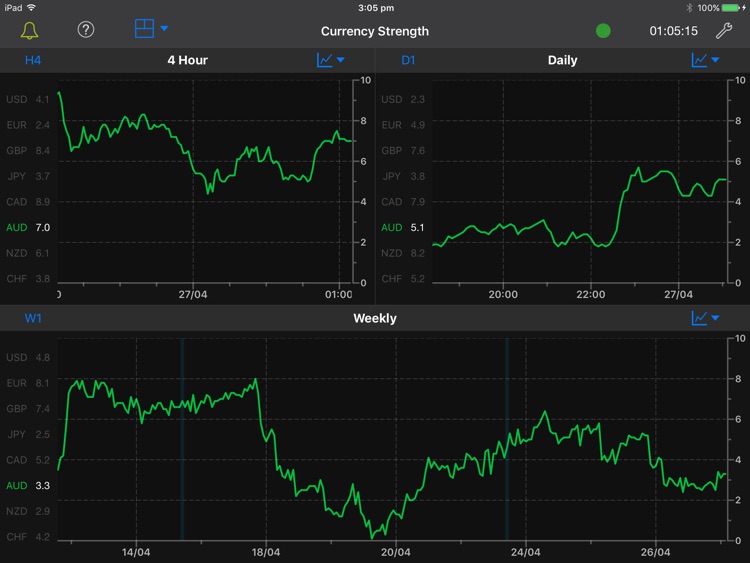Toggle NZD 8.2 in Daily panel
The image size is (750, 563).
click(x=403, y=253)
